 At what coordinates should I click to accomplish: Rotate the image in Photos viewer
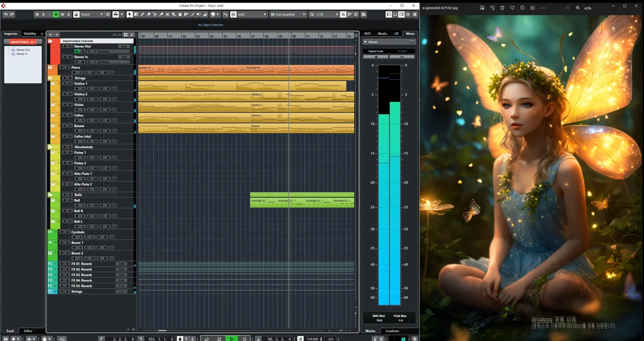492,8
